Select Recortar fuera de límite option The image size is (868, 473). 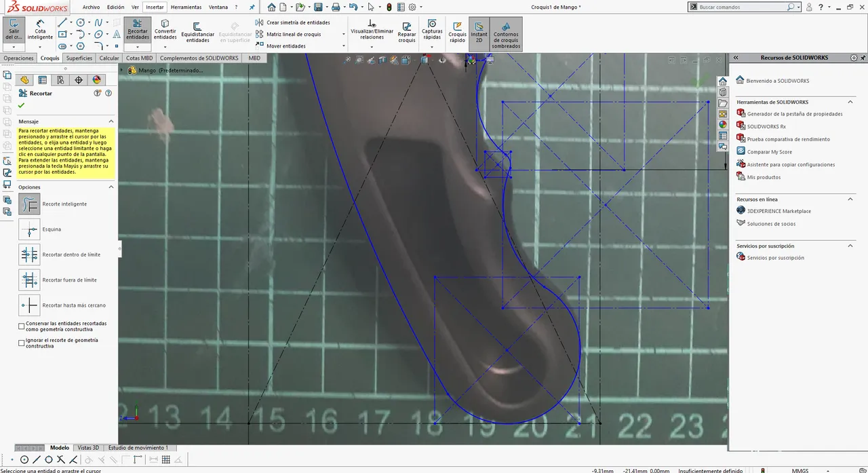pos(29,280)
